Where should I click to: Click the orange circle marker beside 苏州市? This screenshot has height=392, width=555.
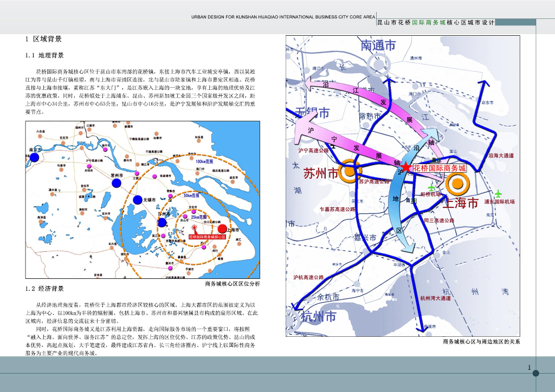point(350,172)
